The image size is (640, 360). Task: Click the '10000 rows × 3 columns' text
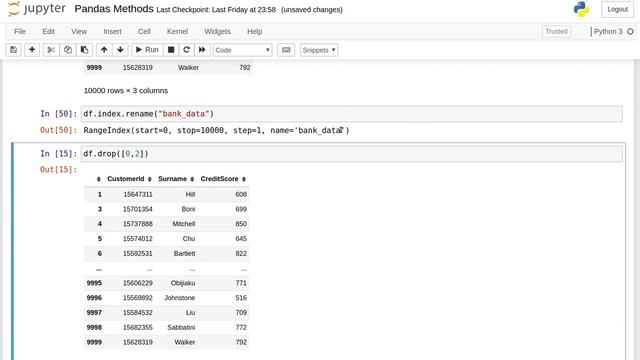(x=126, y=91)
